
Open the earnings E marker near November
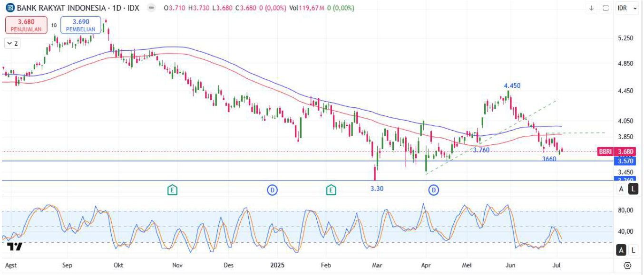point(172,190)
